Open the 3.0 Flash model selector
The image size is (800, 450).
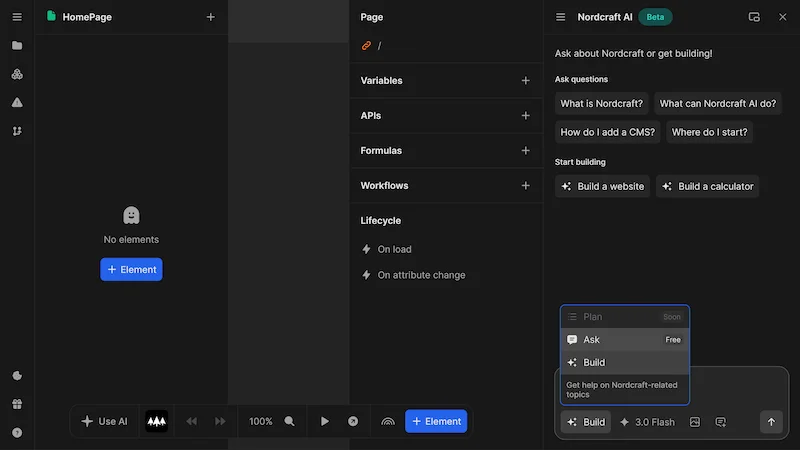pos(647,422)
